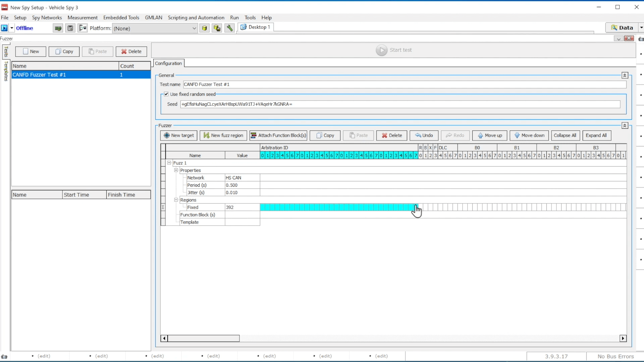Click the wrench tools icon
This screenshot has height=362, width=644.
229,28
